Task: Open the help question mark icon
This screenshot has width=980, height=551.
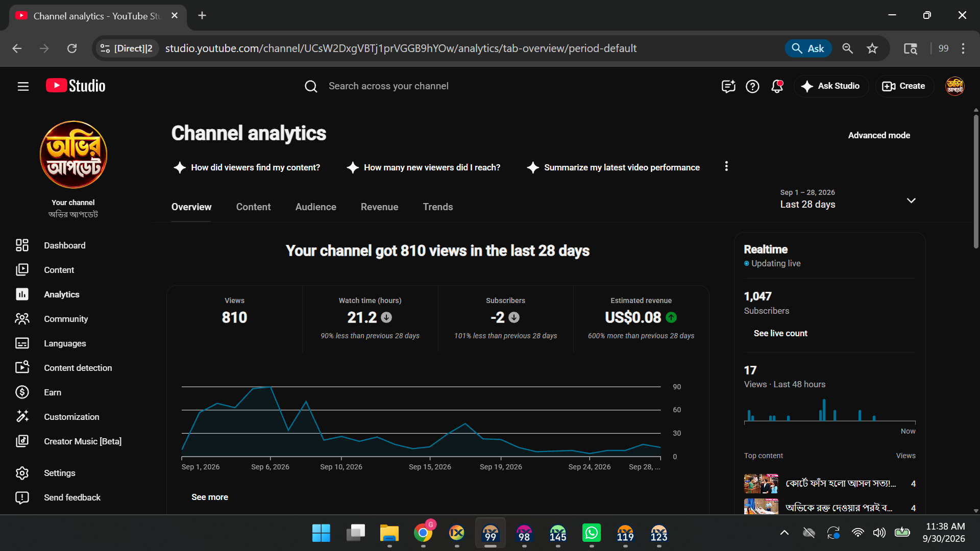Action: [x=752, y=86]
